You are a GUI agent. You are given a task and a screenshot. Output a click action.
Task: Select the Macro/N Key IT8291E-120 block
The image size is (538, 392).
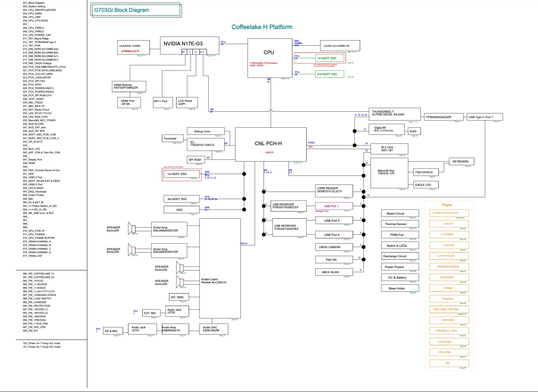[389, 173]
